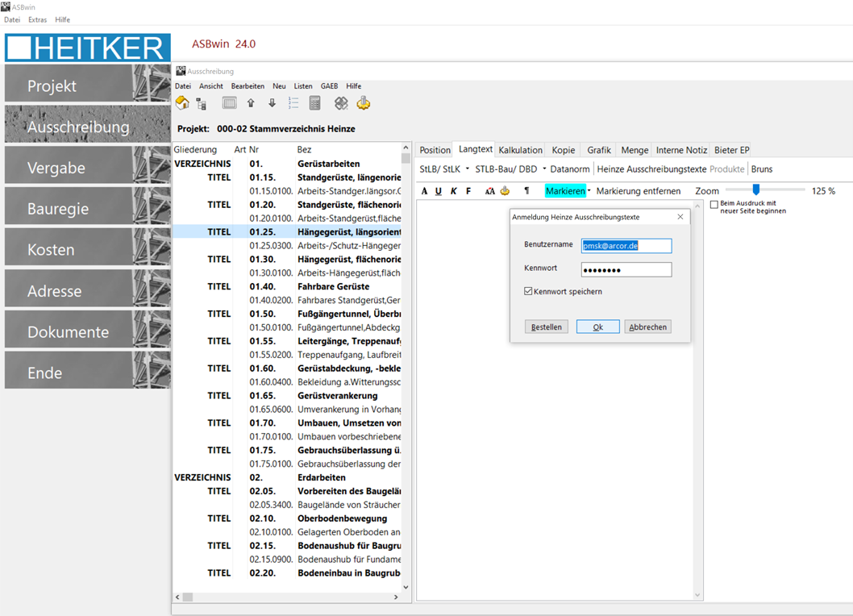
Task: Confirm the login with the Ok button
Action: (x=598, y=327)
